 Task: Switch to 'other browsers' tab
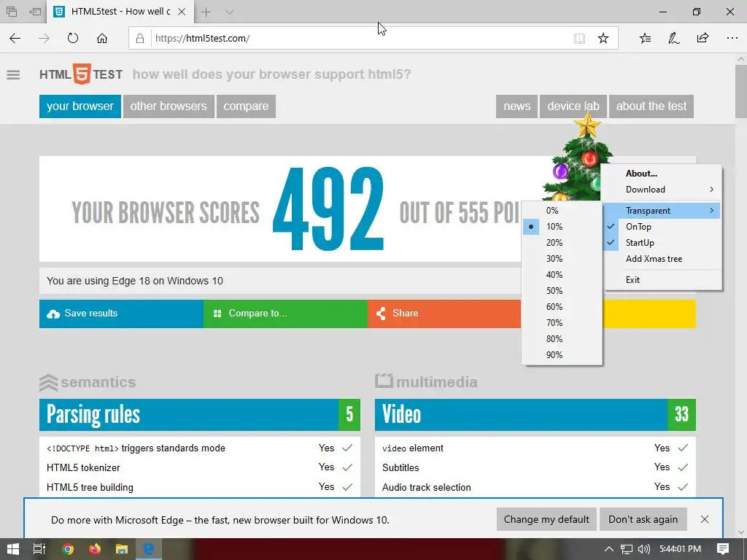click(169, 106)
